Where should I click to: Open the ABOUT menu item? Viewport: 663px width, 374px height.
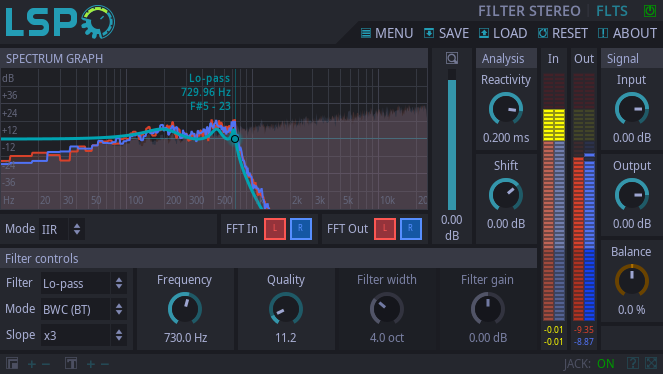(627, 33)
